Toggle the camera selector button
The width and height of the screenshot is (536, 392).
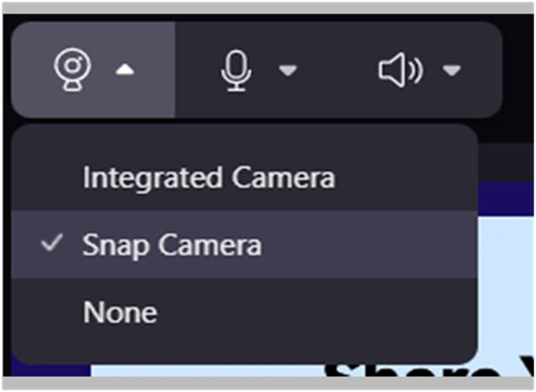point(94,69)
